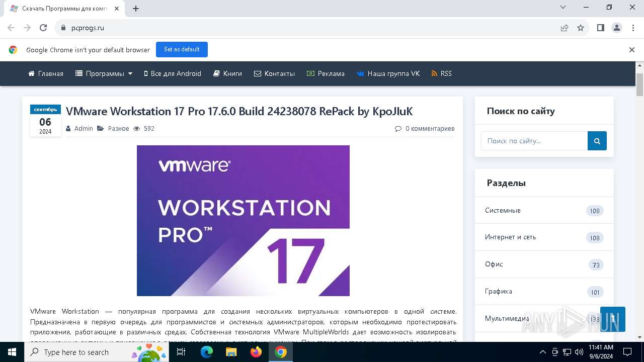Open the RSS feed link
Image resolution: width=644 pixels, height=362 pixels.
[x=441, y=73]
